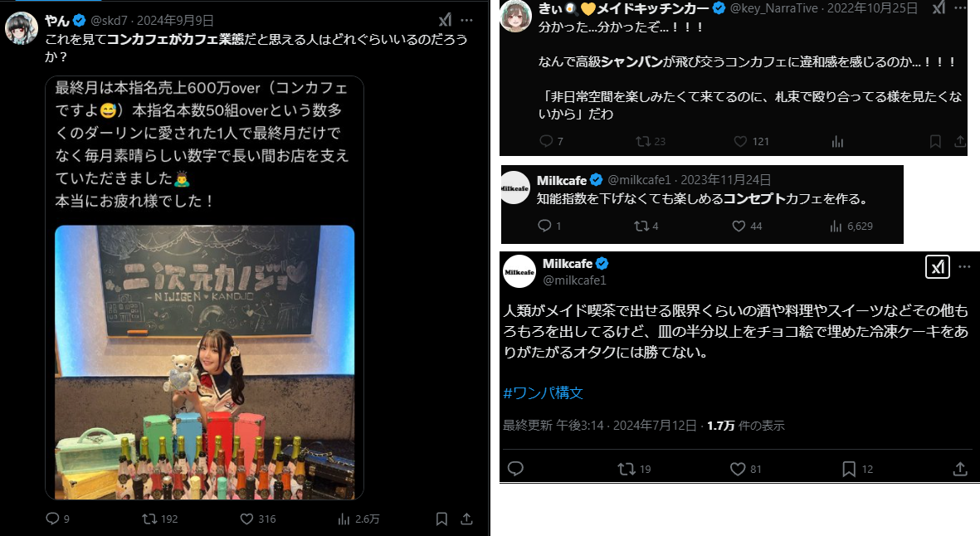Open more options menu on the やん tweet
This screenshot has height=536, width=980.
pos(466,20)
